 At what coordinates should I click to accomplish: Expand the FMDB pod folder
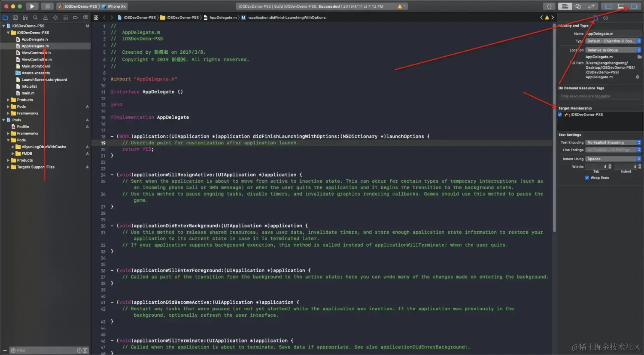coord(13,153)
